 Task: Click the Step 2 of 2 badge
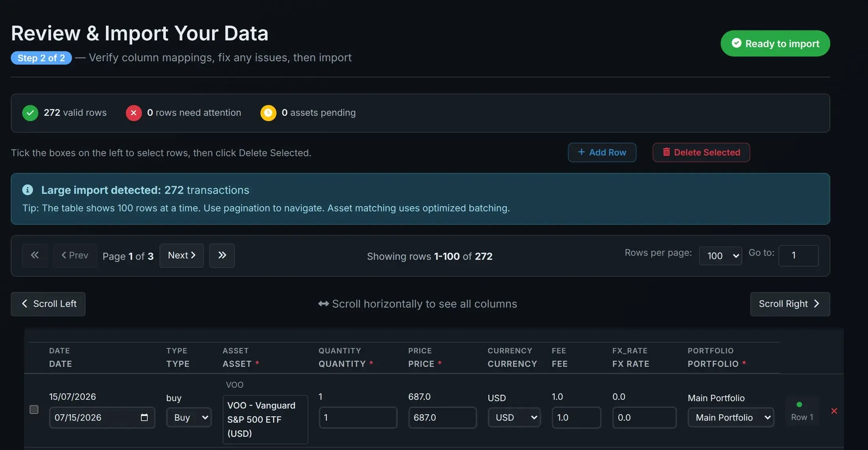pyautogui.click(x=41, y=58)
